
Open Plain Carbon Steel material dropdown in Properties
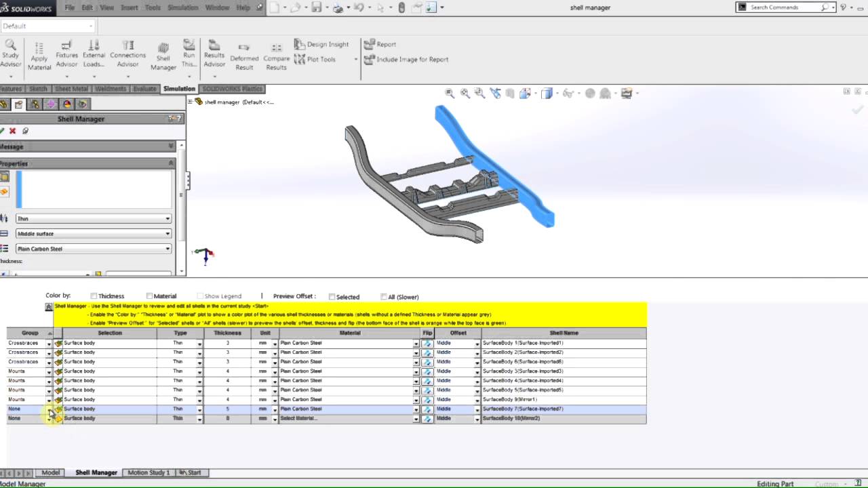tap(94, 249)
